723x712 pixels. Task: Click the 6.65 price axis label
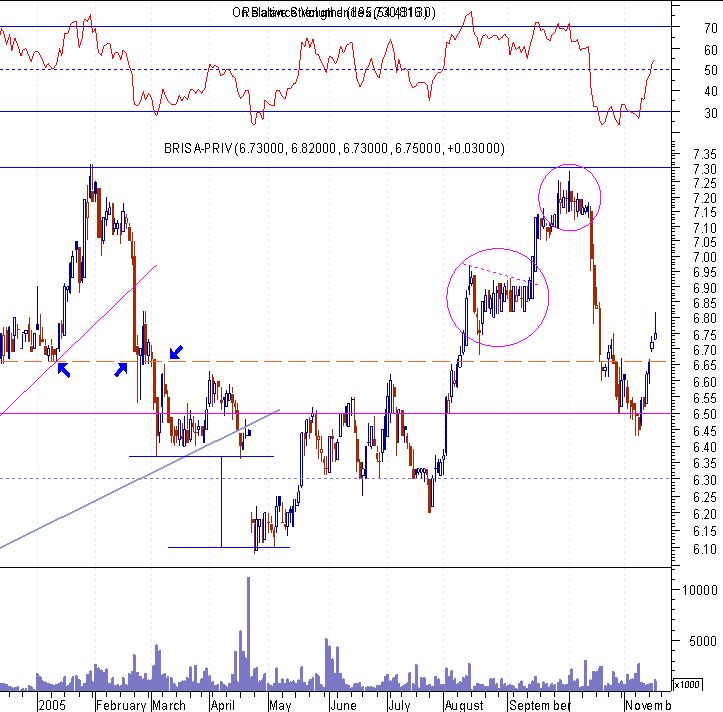[705, 366]
